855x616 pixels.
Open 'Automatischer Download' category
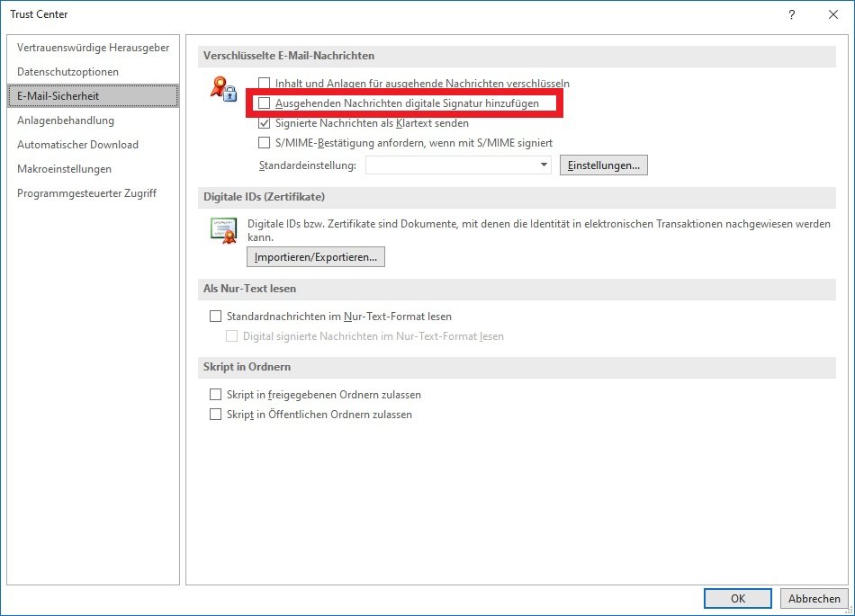click(94, 144)
